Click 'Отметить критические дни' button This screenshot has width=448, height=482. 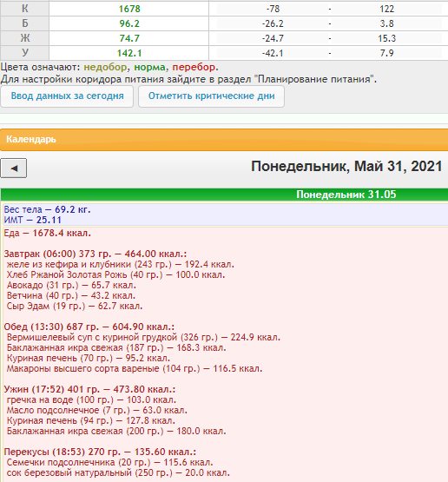point(211,96)
